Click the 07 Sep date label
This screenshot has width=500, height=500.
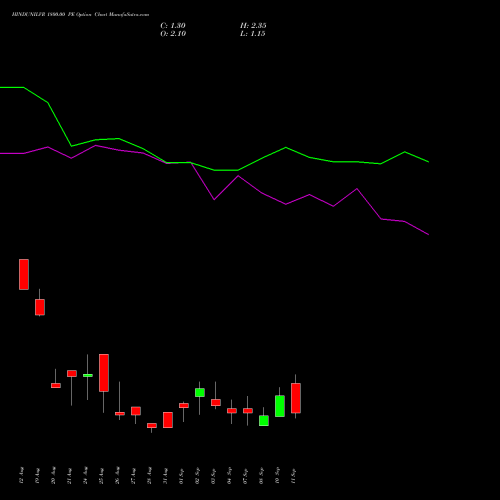[x=245, y=476]
